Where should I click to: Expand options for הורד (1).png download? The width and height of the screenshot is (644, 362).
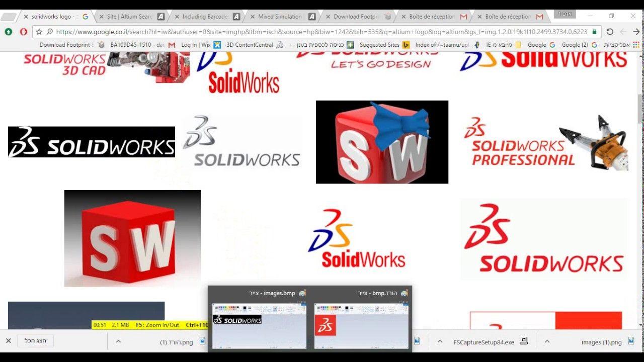coord(118,341)
